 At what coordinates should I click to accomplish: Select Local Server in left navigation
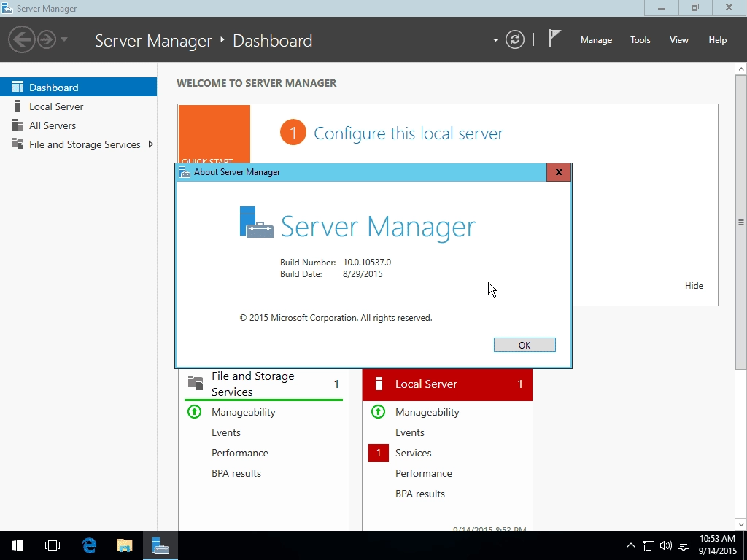[x=79, y=106]
